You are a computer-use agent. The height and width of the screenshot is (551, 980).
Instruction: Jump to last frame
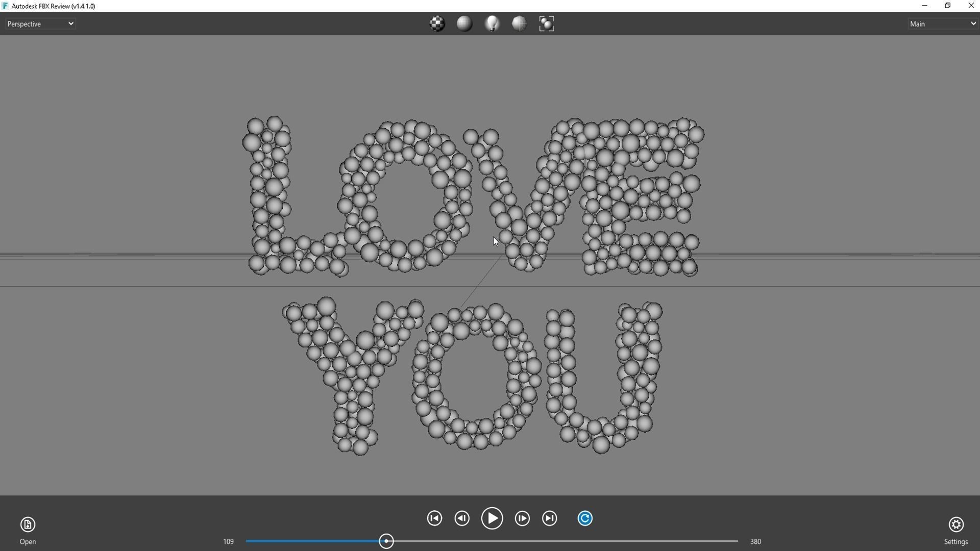click(550, 518)
